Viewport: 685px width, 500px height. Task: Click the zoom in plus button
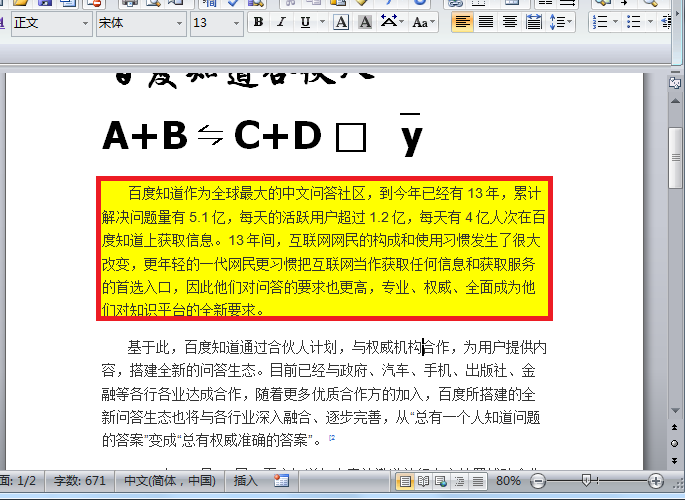coord(656,482)
